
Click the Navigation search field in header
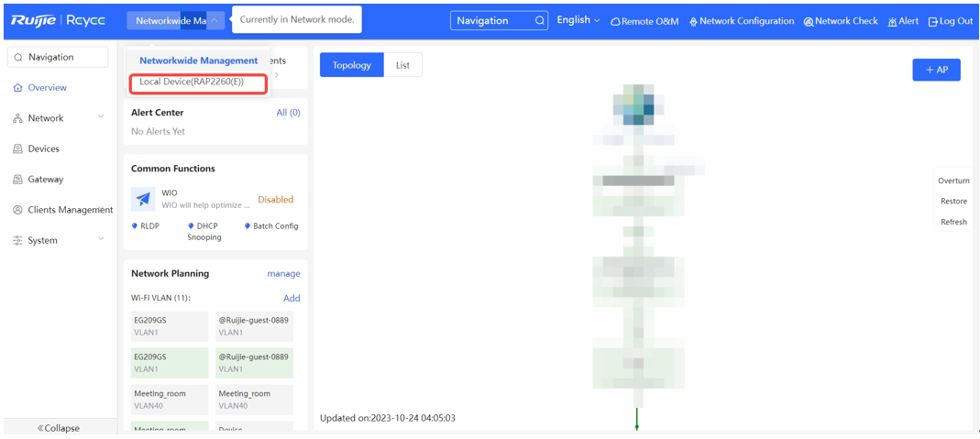499,20
